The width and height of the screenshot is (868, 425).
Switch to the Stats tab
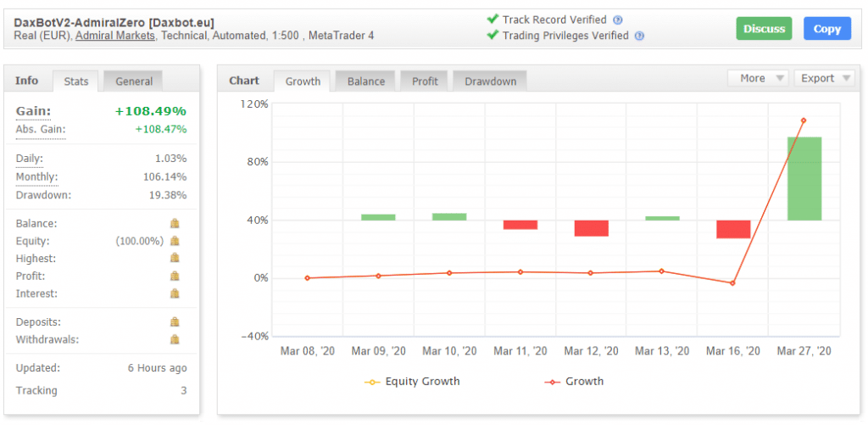click(x=75, y=81)
